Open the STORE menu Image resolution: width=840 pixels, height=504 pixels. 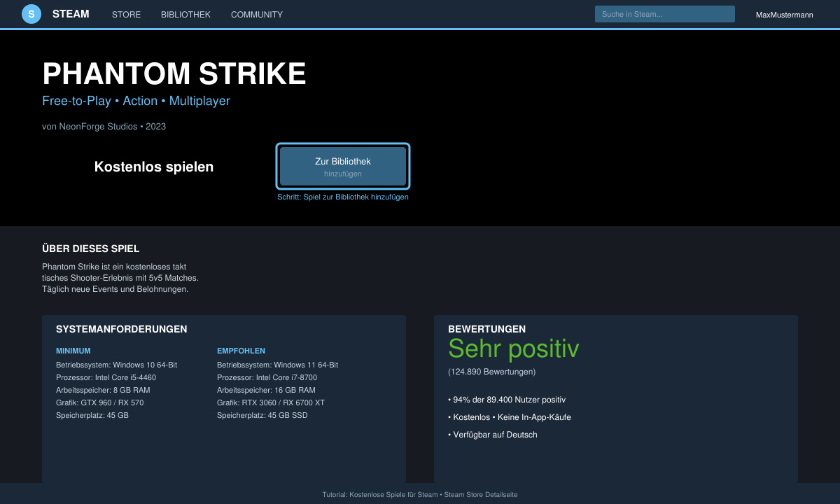[x=126, y=15]
